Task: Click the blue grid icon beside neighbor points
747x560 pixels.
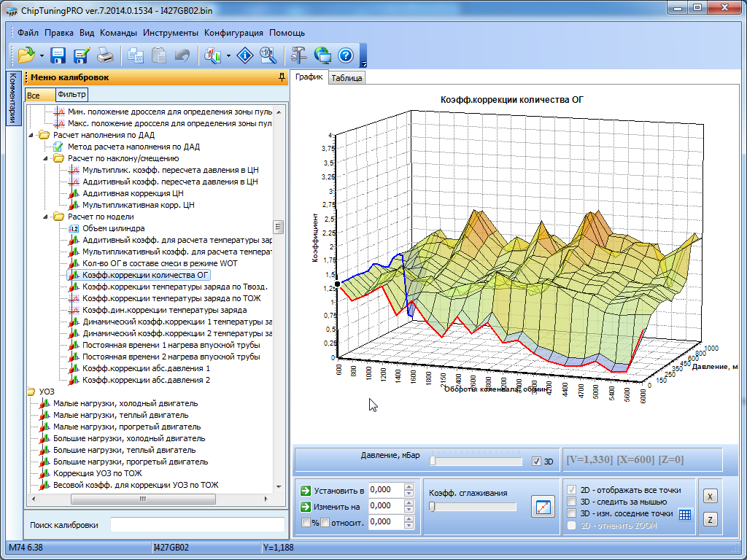Action: tap(685, 514)
